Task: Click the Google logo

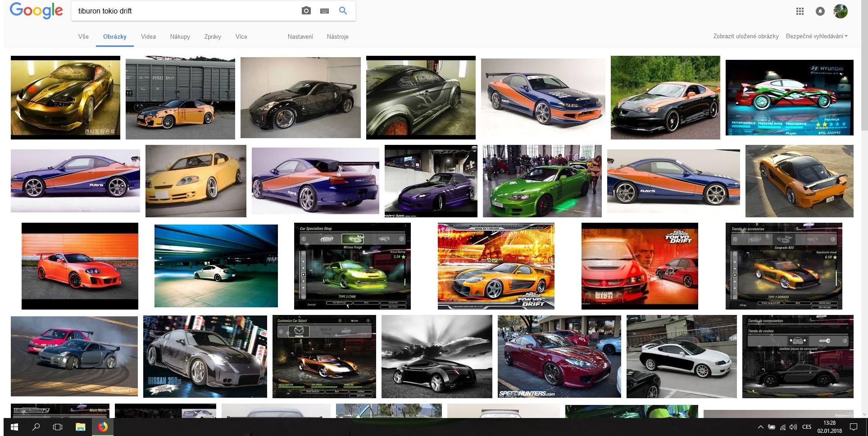Action: pos(36,11)
